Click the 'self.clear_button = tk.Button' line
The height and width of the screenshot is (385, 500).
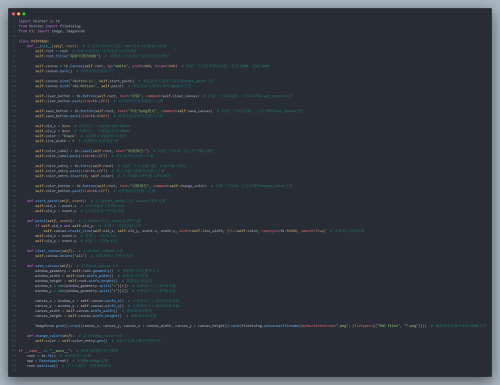pos(164,96)
